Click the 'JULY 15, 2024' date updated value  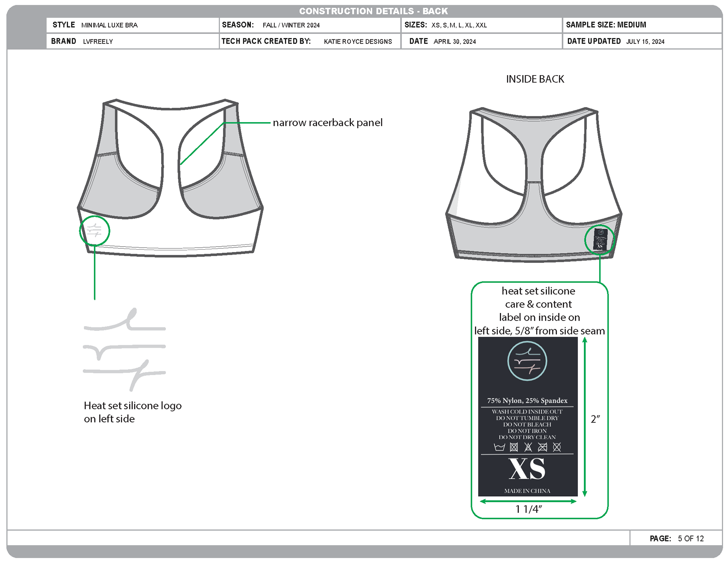tap(645, 41)
